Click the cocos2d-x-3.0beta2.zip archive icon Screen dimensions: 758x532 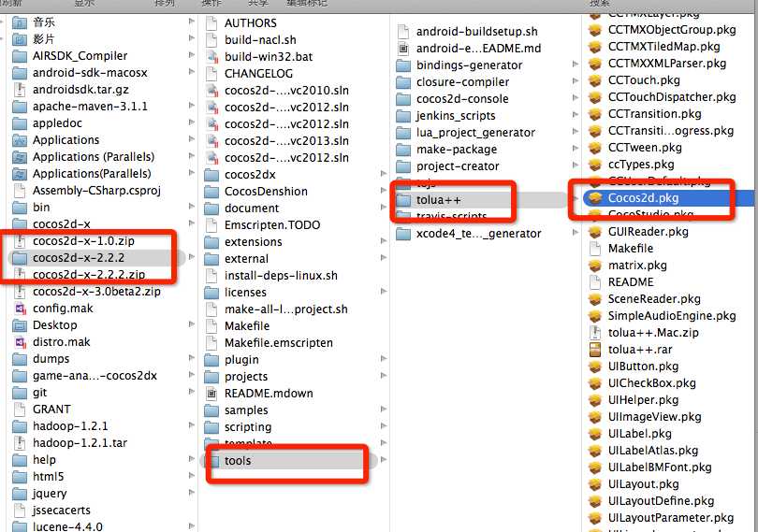coord(20,292)
